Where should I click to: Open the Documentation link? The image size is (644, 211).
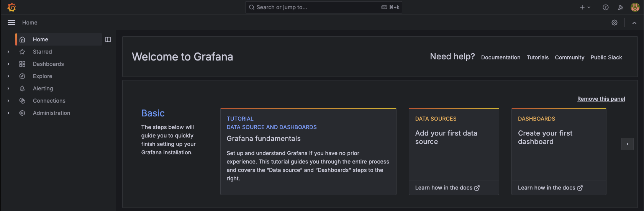coord(501,57)
